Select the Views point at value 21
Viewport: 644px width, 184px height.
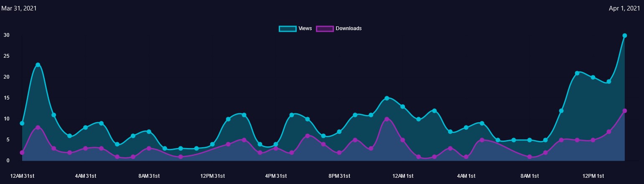coord(577,73)
